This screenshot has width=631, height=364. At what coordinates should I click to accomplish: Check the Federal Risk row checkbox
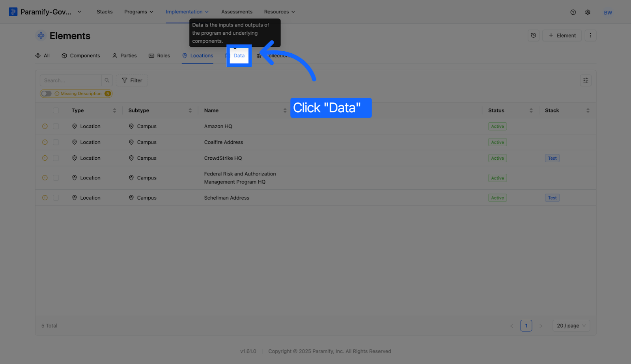(x=56, y=178)
